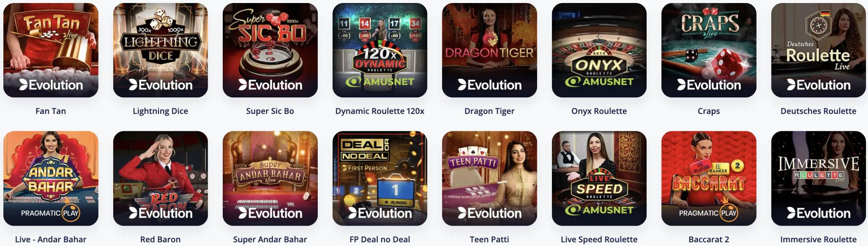
Task: Click the Immersive Roulette text label
Action: coord(818,239)
